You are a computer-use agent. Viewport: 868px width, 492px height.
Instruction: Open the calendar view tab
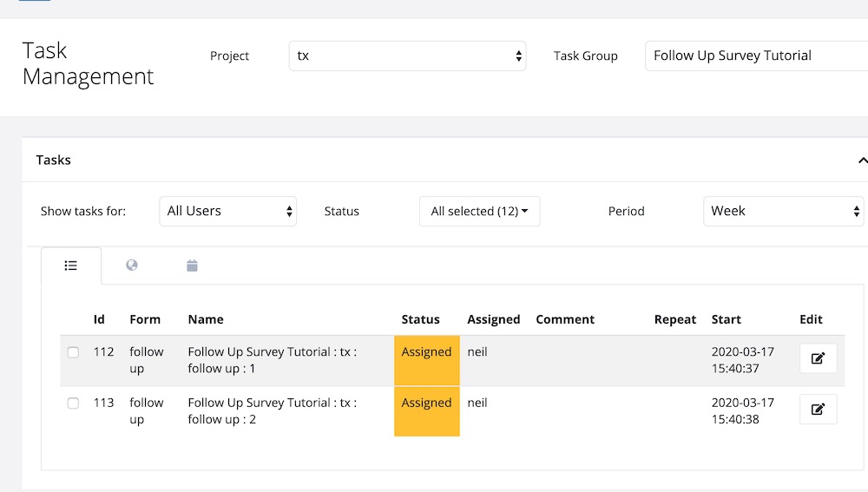click(192, 266)
